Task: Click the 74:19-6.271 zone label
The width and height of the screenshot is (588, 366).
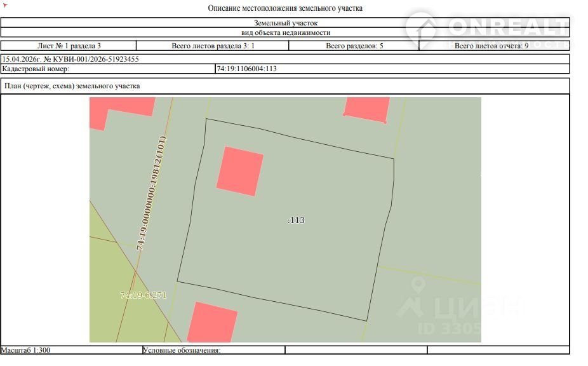Action: click(x=144, y=295)
